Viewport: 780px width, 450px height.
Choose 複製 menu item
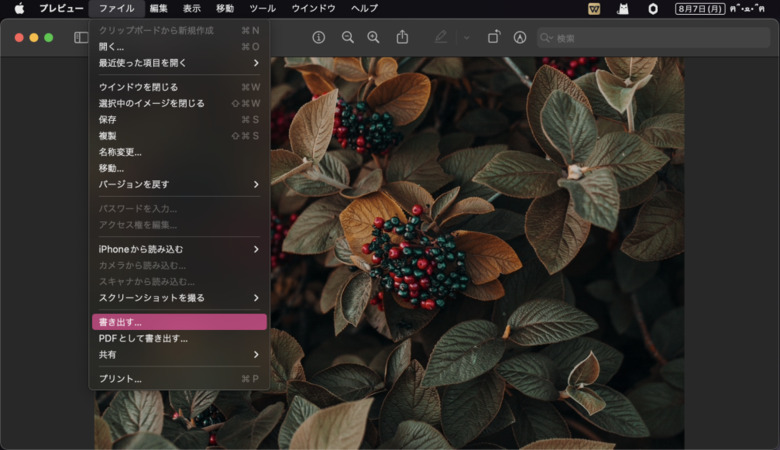point(179,136)
